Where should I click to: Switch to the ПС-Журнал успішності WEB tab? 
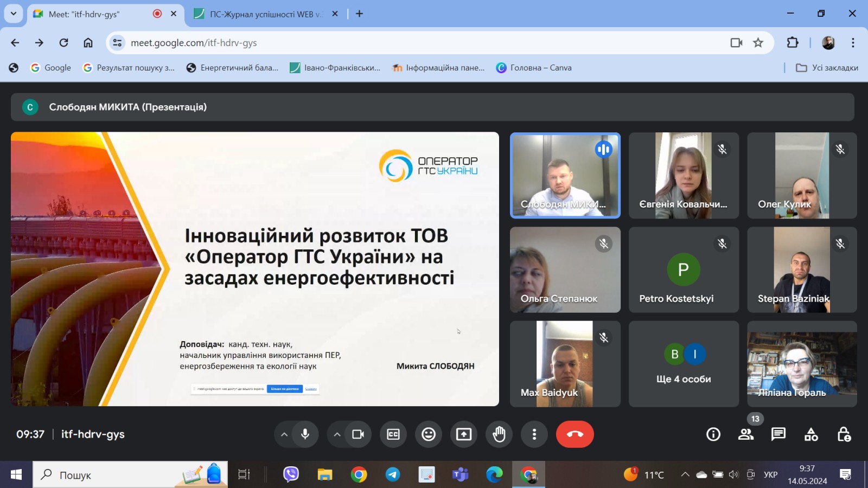point(260,14)
